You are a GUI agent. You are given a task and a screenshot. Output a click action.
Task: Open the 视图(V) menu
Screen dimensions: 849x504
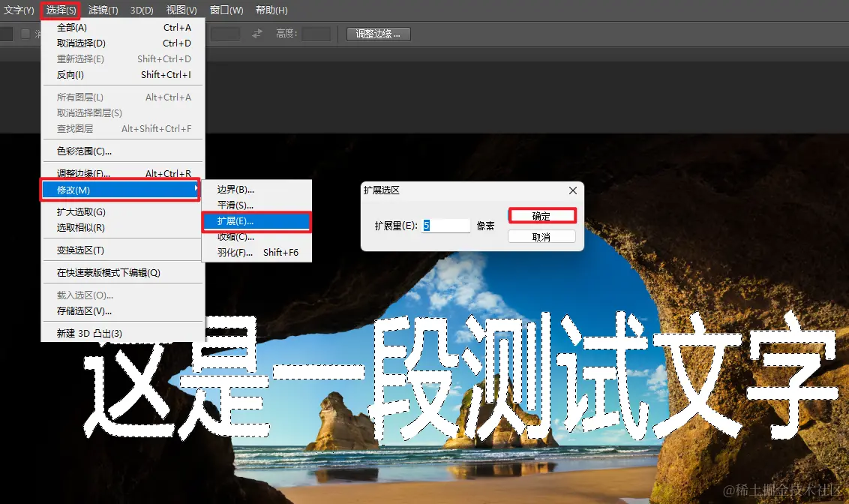point(181,10)
